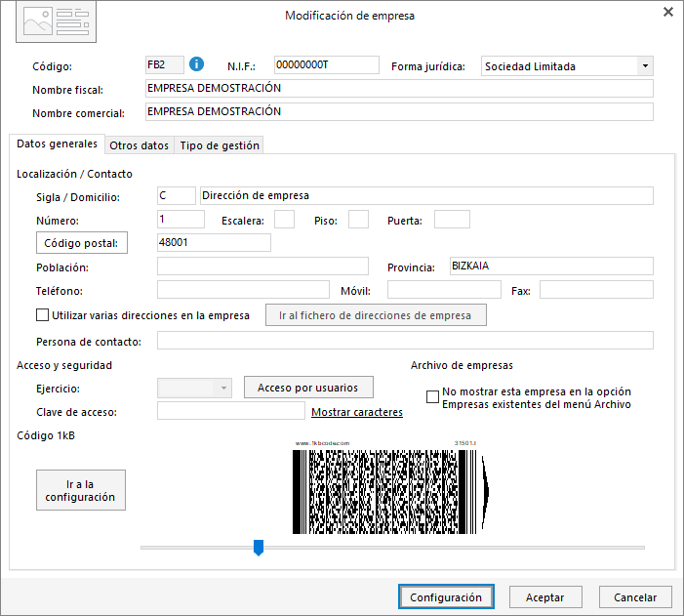Viewport: 684px width, 616px height.
Task: Open Acceso por usuarios
Action: [308, 388]
